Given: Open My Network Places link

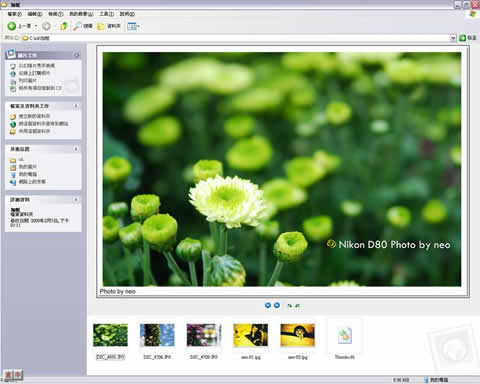Looking at the screenshot, I should point(28,182).
